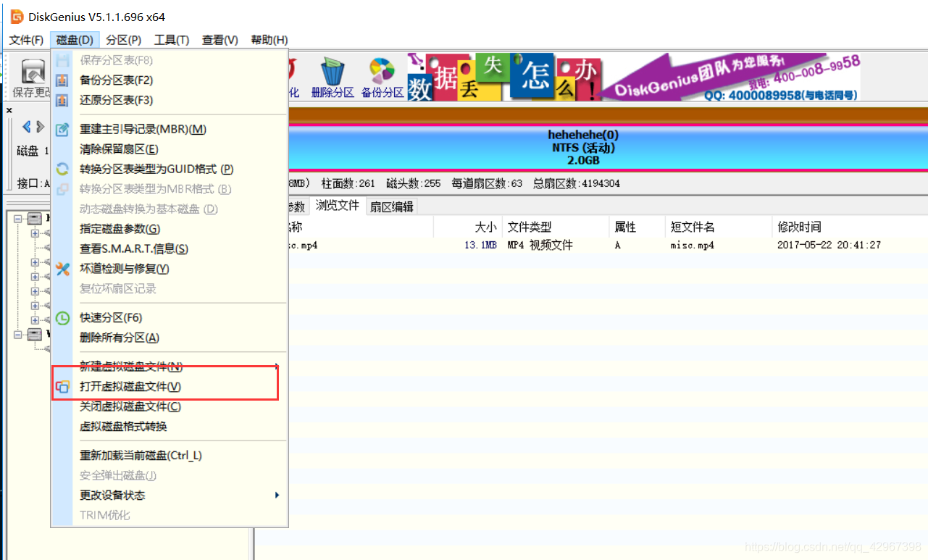Click the 删除分区 trash can toolbar icon

point(333,78)
